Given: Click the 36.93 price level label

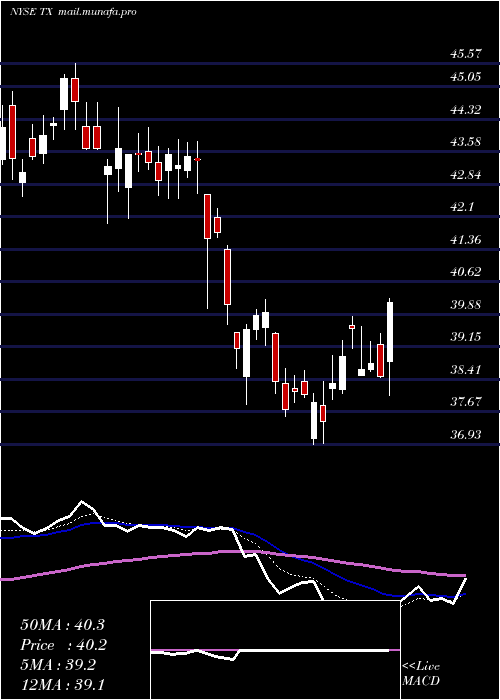Looking at the screenshot, I should coord(466,434).
